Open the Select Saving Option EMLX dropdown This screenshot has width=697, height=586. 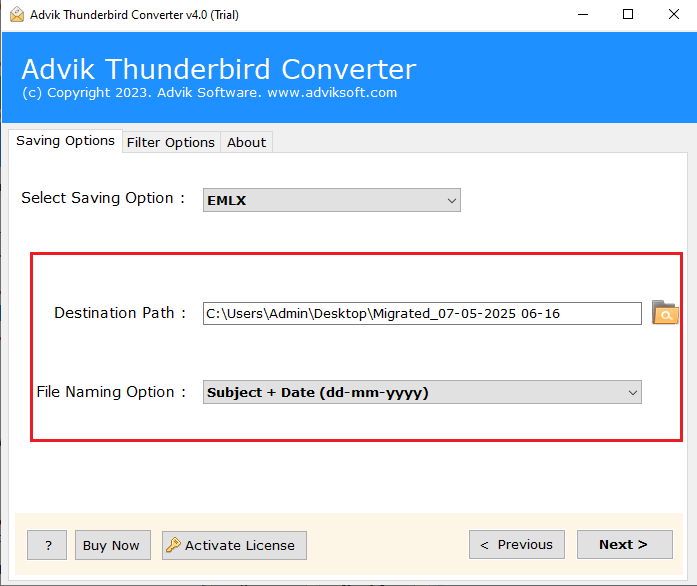[332, 200]
